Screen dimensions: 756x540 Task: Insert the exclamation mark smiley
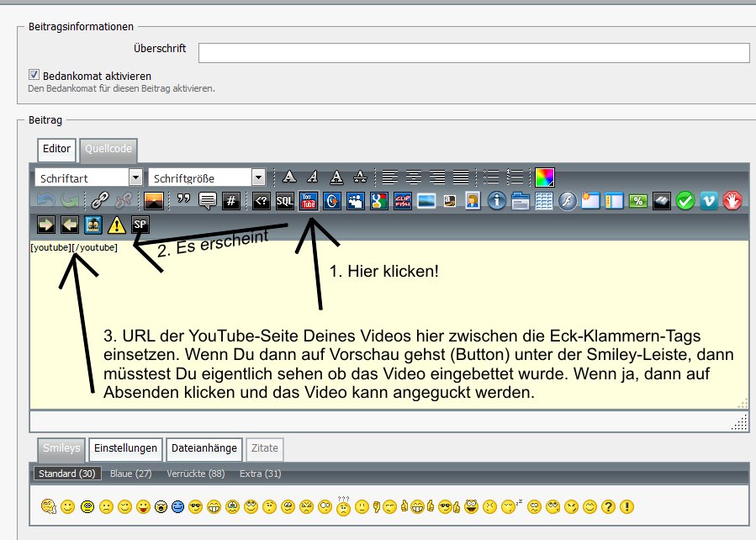tap(626, 506)
